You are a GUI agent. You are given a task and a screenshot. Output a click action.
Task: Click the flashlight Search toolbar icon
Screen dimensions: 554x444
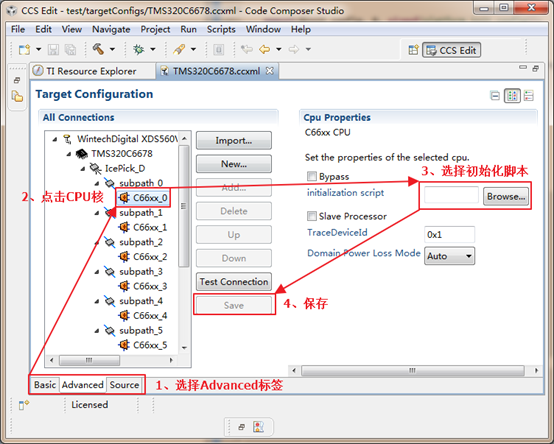click(x=179, y=49)
